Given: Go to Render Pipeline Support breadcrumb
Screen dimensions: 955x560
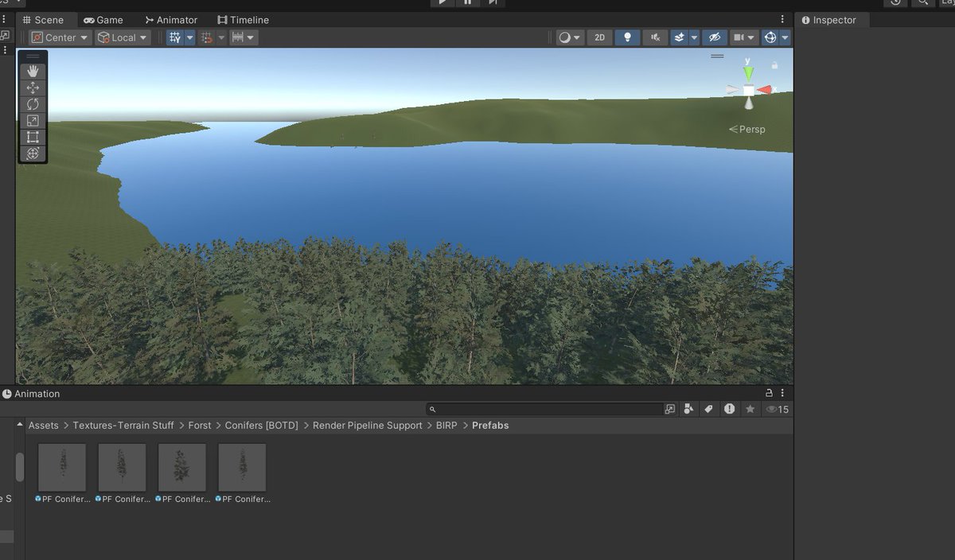Looking at the screenshot, I should pyautogui.click(x=368, y=426).
